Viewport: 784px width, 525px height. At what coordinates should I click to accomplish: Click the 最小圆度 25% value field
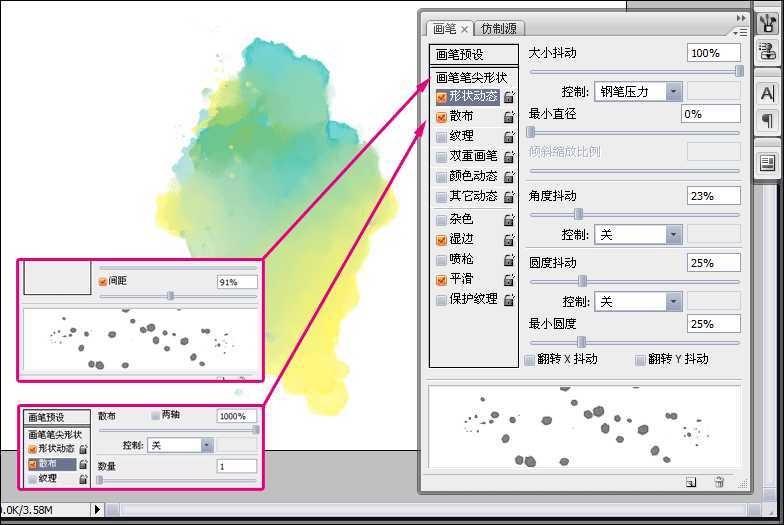point(714,324)
